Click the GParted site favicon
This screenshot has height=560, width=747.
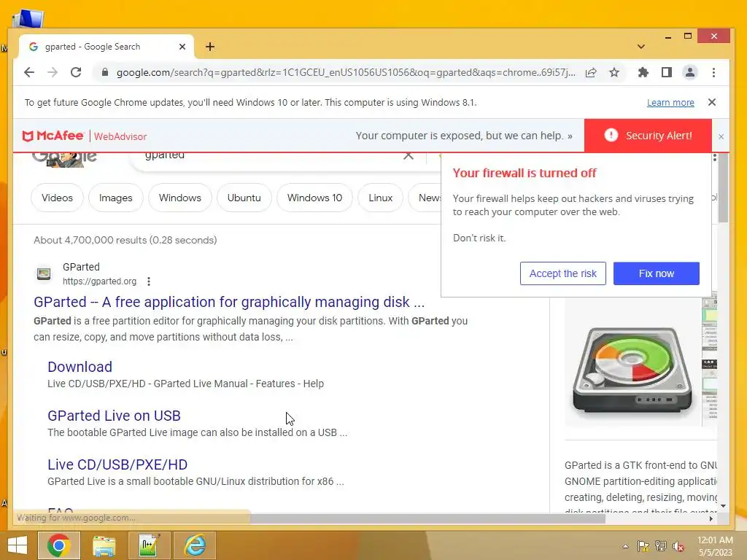point(44,274)
